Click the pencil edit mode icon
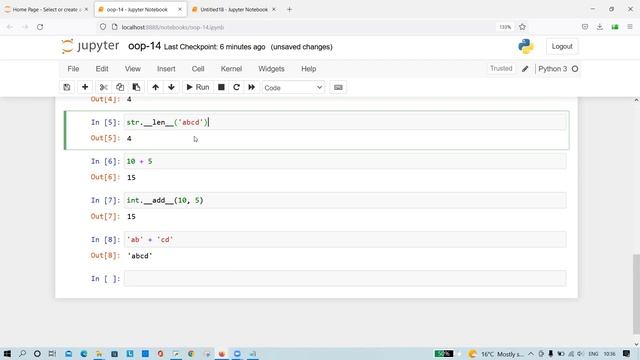Viewport: 640px width, 360px height. pos(525,69)
